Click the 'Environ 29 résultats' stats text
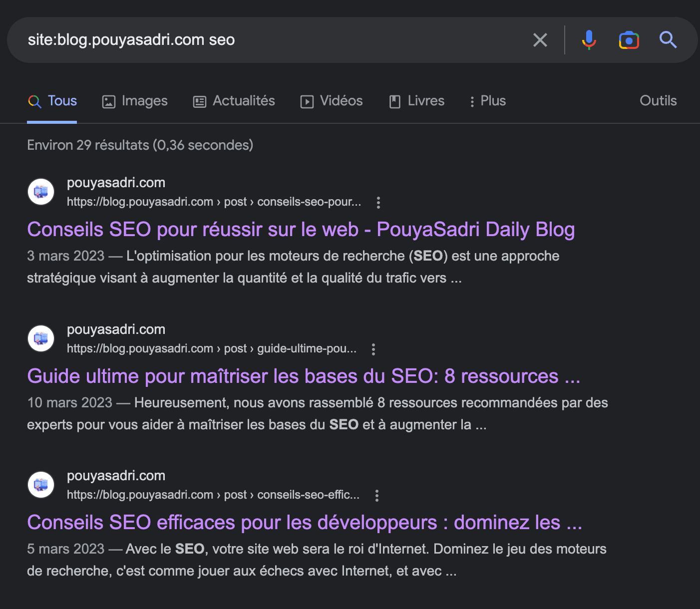Screen dimensions: 700x609 point(140,145)
